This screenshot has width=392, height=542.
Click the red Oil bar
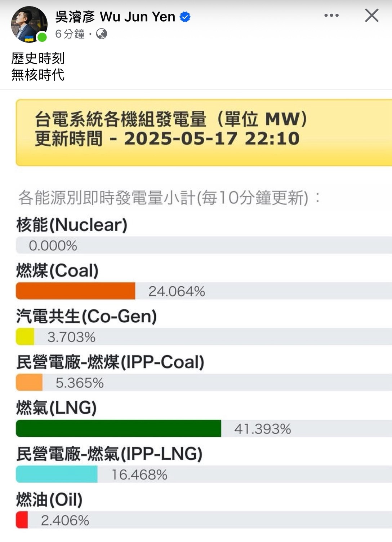(x=22, y=520)
